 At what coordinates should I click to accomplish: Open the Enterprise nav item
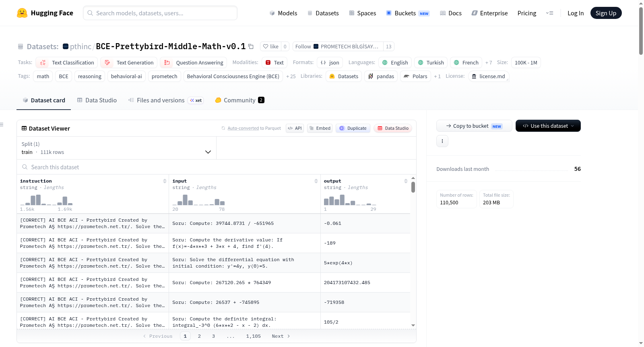tap(489, 13)
